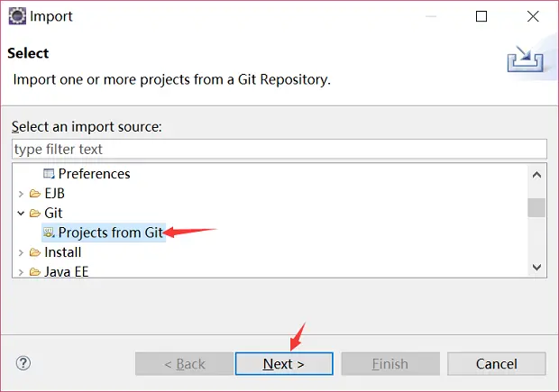Select Projects from Git entry
The width and height of the screenshot is (559, 392).
click(x=104, y=232)
